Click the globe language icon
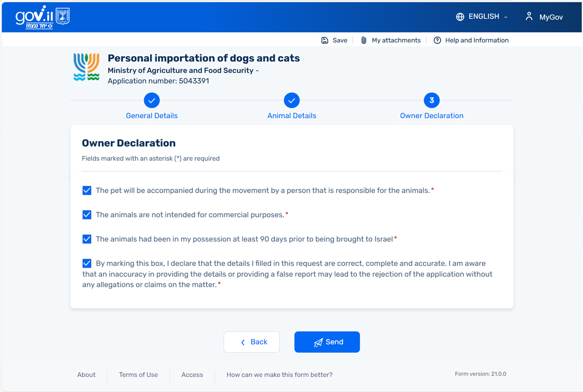 pyautogui.click(x=460, y=17)
